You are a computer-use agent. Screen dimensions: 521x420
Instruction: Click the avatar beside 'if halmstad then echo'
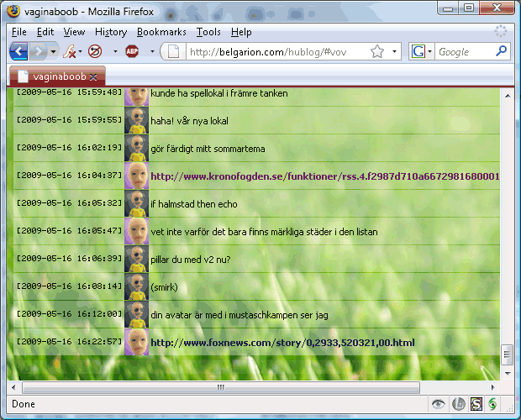(x=137, y=203)
